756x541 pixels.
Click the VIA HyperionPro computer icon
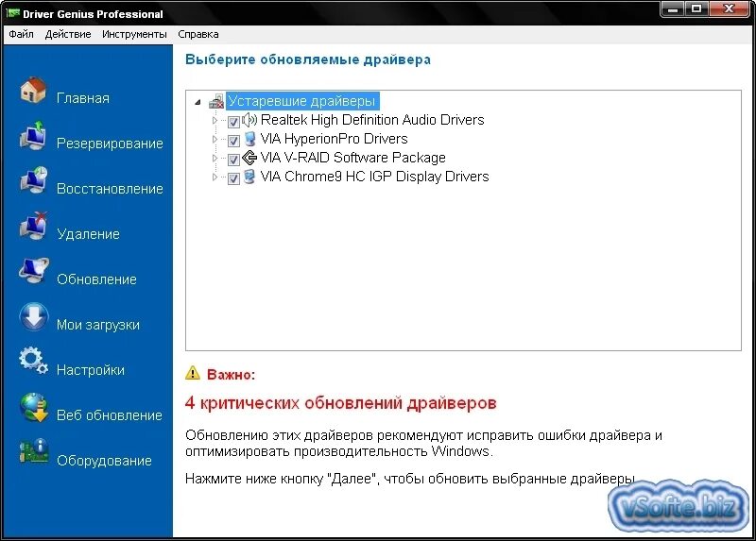249,139
